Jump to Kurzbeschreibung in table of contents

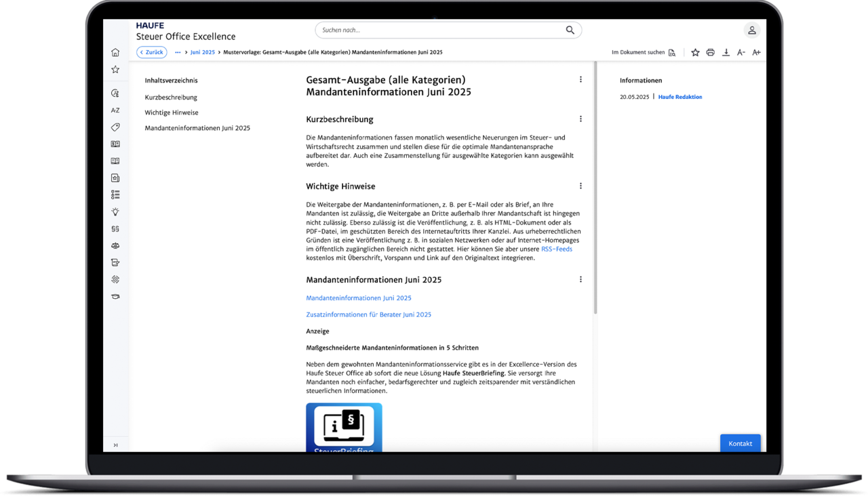point(171,97)
